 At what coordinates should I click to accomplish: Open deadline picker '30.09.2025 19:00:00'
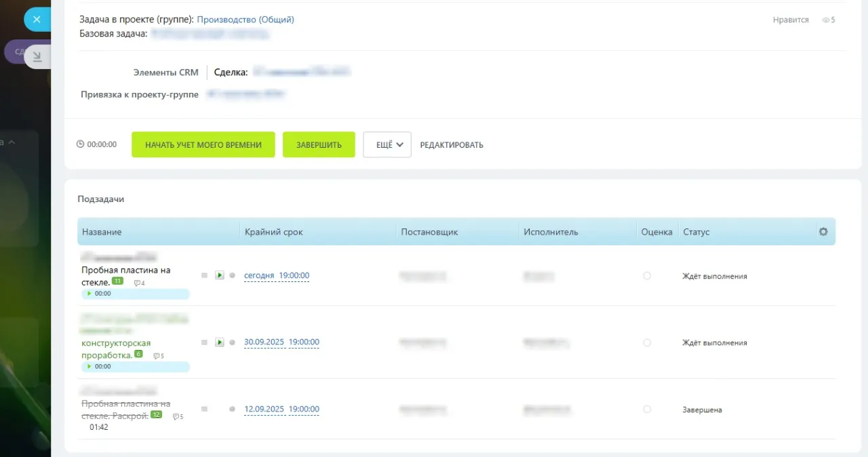pos(281,342)
